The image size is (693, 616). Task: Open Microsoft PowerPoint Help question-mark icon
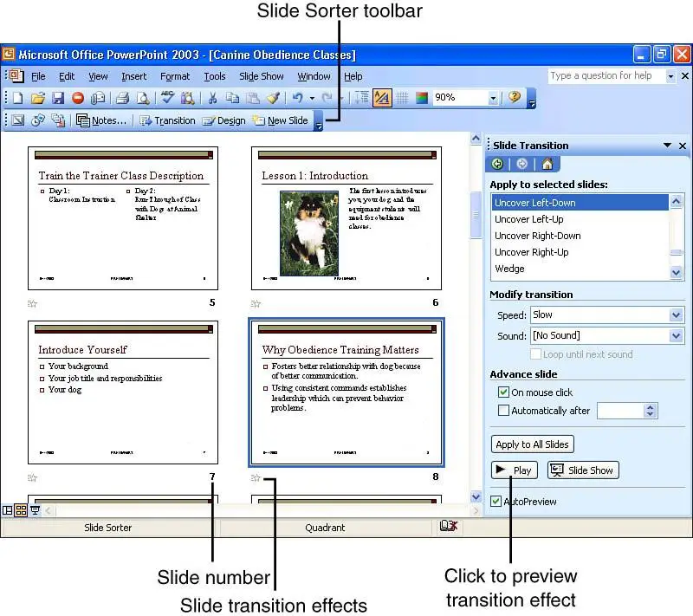(x=515, y=97)
